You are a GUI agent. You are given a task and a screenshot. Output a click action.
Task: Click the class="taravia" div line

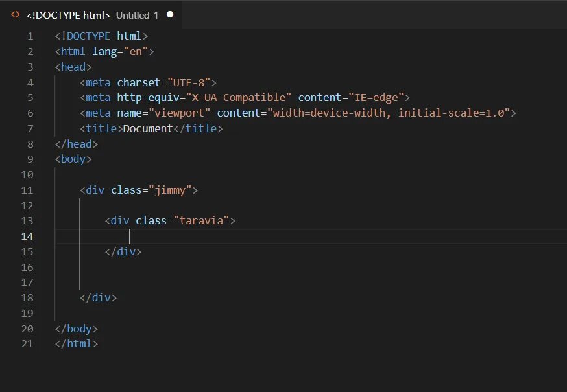point(170,221)
